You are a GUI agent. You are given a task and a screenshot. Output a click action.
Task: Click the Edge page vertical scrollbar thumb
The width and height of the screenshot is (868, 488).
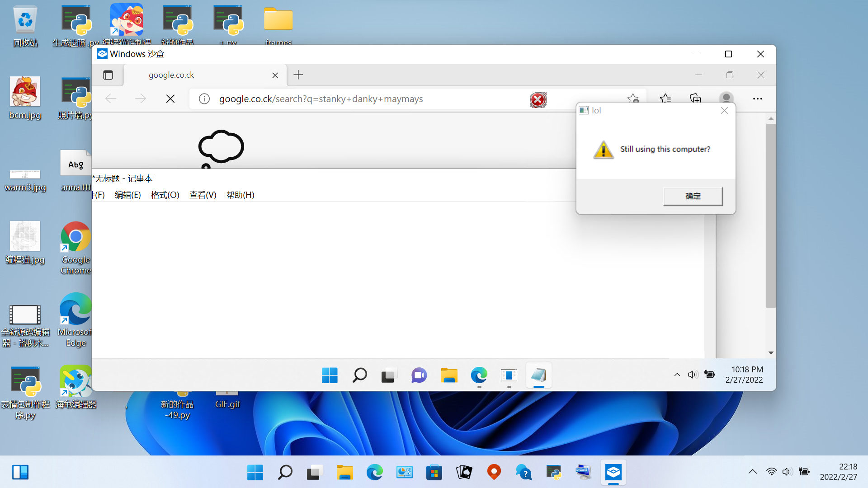[771, 216]
